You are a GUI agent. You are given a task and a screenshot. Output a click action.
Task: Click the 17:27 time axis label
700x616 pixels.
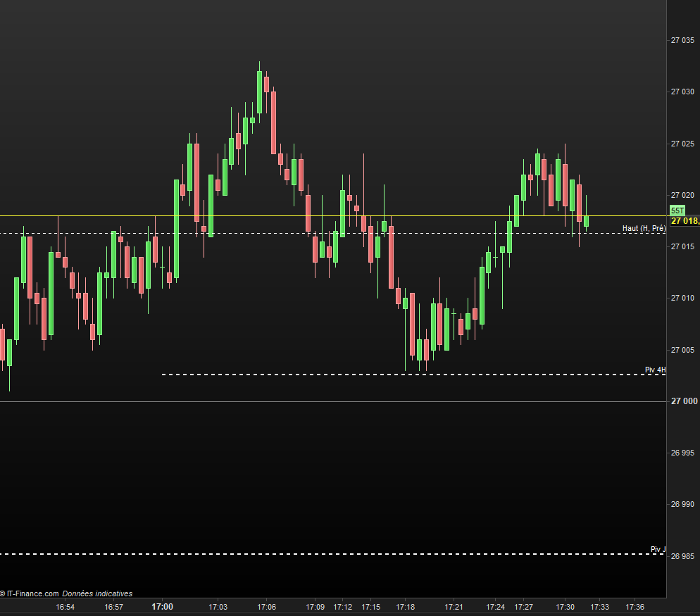[524, 607]
